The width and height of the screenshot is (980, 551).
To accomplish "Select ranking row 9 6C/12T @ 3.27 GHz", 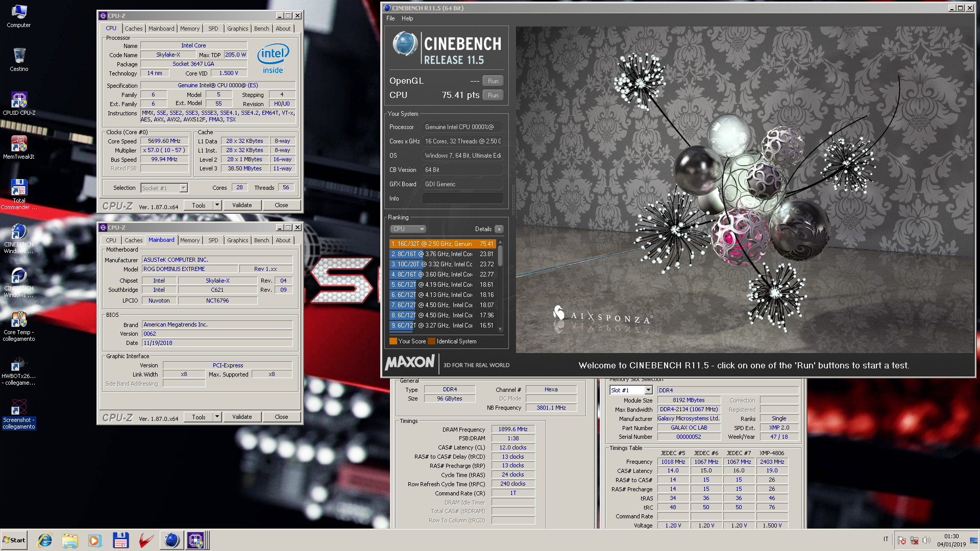I will tap(443, 325).
